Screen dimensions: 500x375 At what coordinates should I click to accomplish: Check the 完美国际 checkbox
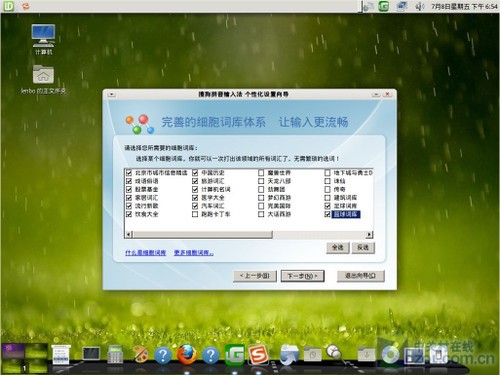click(x=261, y=206)
